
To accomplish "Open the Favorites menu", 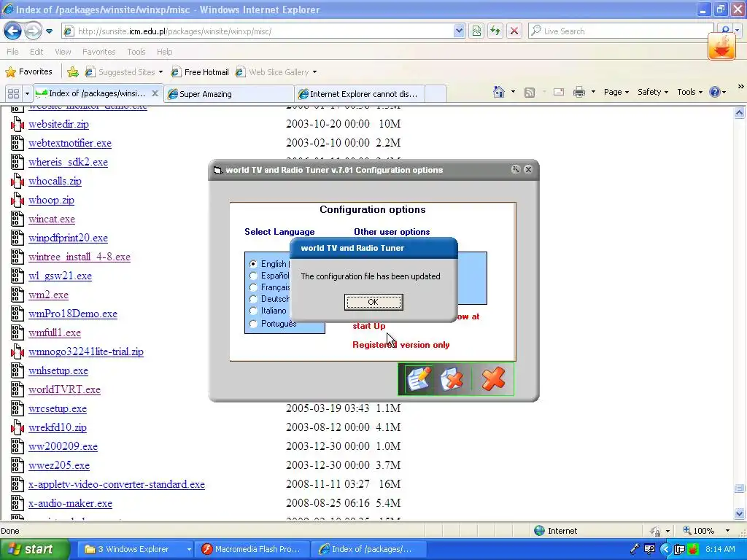I will (x=98, y=52).
